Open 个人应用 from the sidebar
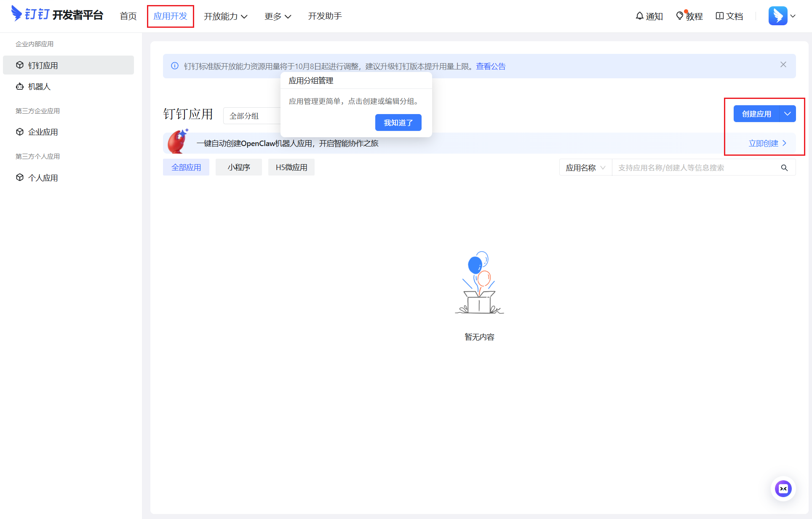The image size is (812, 519). click(x=43, y=177)
